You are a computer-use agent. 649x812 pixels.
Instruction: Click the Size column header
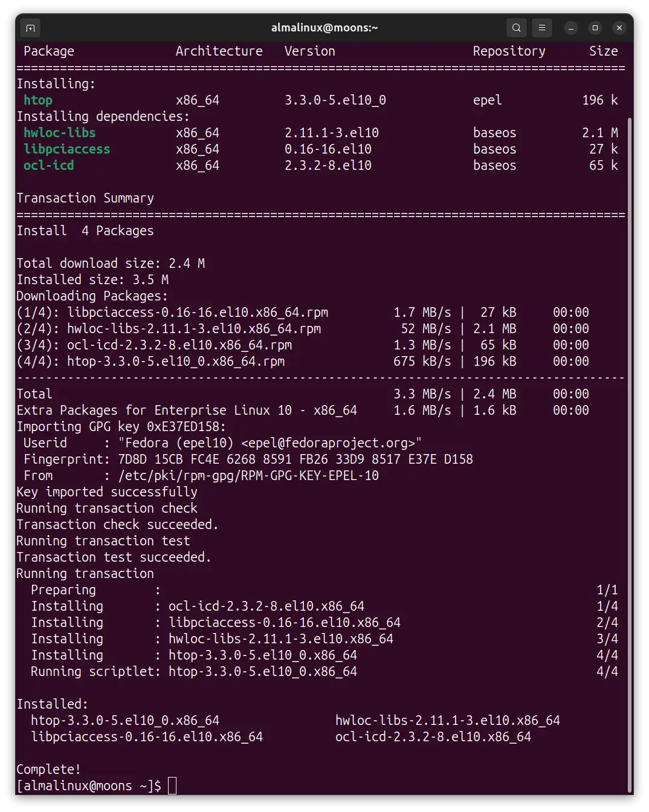coord(604,51)
